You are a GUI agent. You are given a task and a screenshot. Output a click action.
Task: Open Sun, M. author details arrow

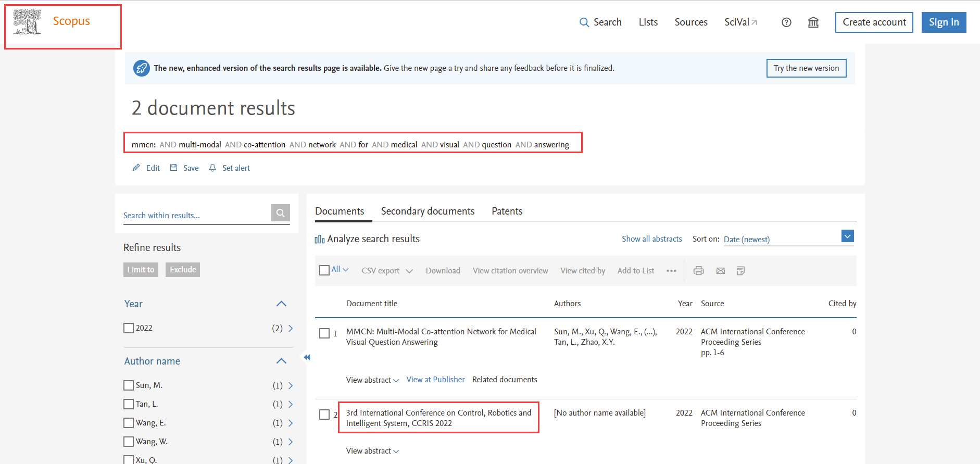[x=291, y=385]
